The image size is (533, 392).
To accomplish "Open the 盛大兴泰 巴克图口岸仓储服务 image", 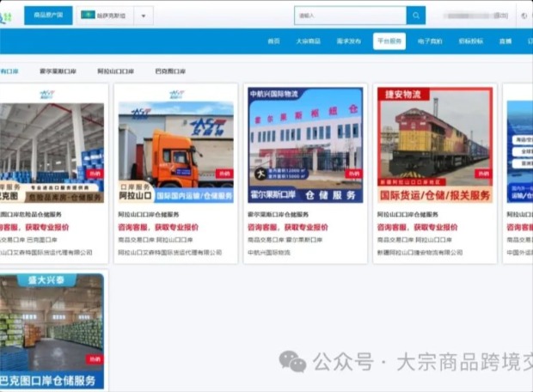I will tap(52, 331).
